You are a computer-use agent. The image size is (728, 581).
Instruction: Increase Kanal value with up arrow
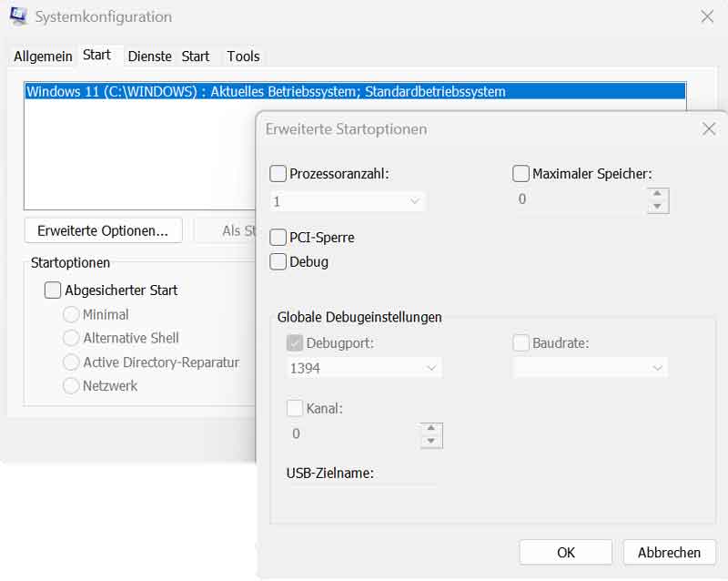[x=431, y=429]
